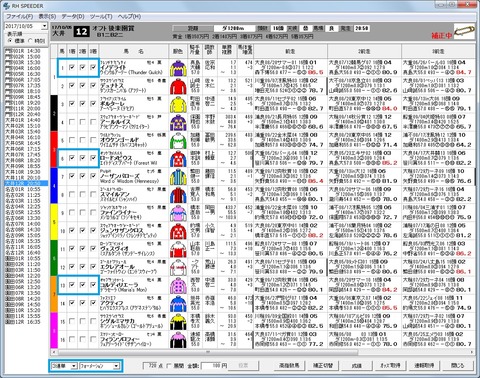Select the 時刻 display order radio button
480x378 pixels.
pyautogui.click(x=30, y=41)
